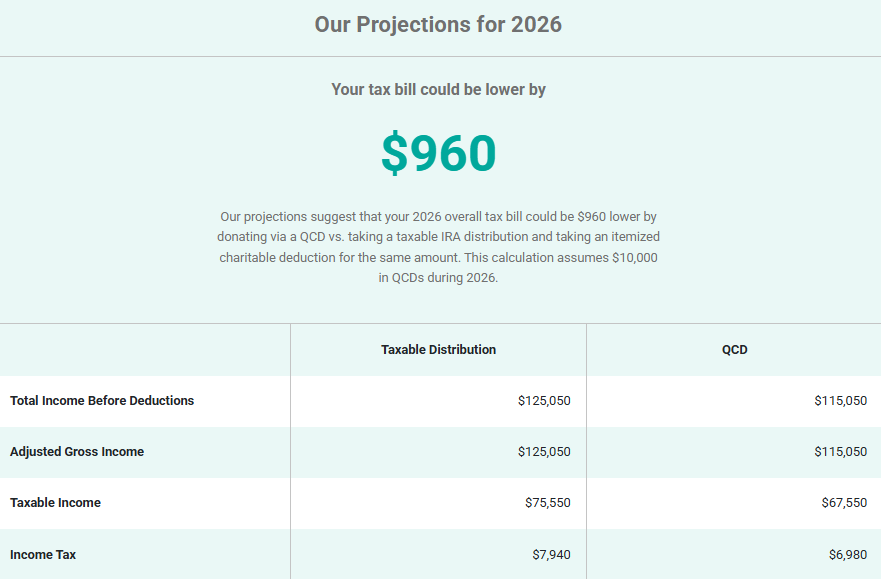
Task: Click the 'Total Income Before Deductions' row label
Action: [102, 401]
